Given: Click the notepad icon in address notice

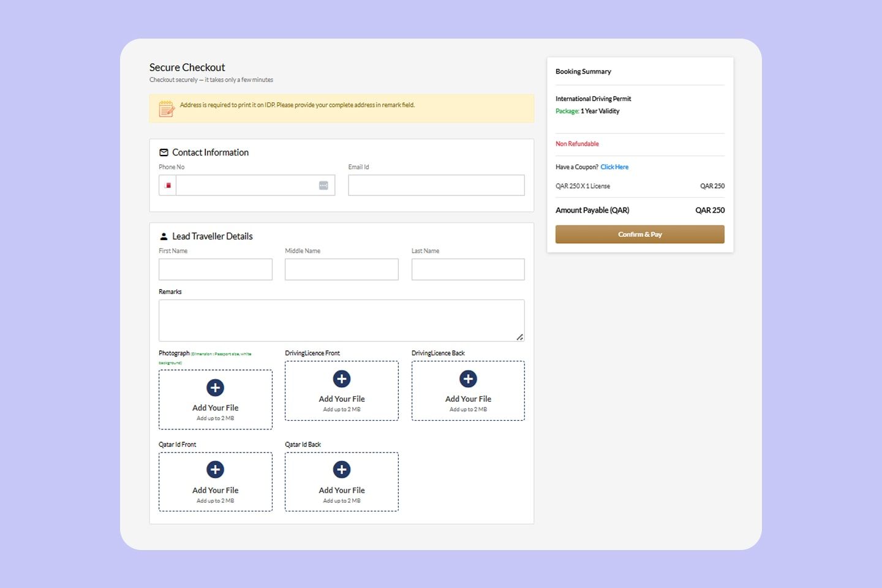Looking at the screenshot, I should (x=167, y=108).
